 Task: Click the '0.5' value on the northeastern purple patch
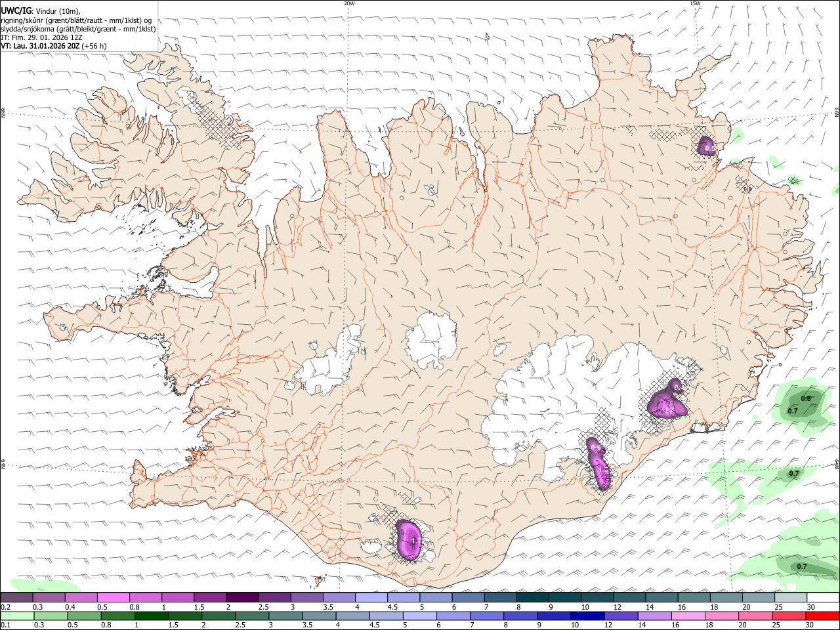(x=709, y=150)
